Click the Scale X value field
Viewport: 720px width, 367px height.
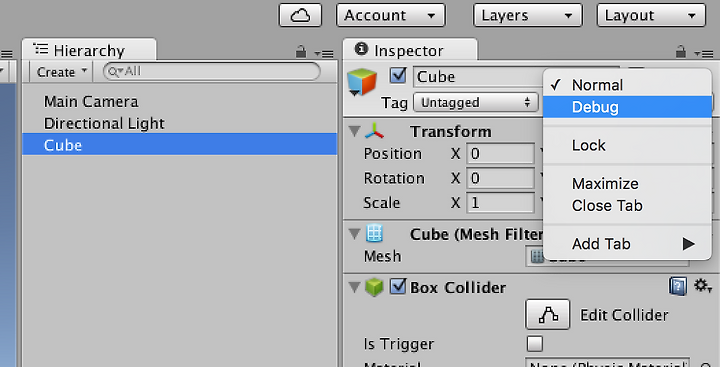[x=501, y=203]
